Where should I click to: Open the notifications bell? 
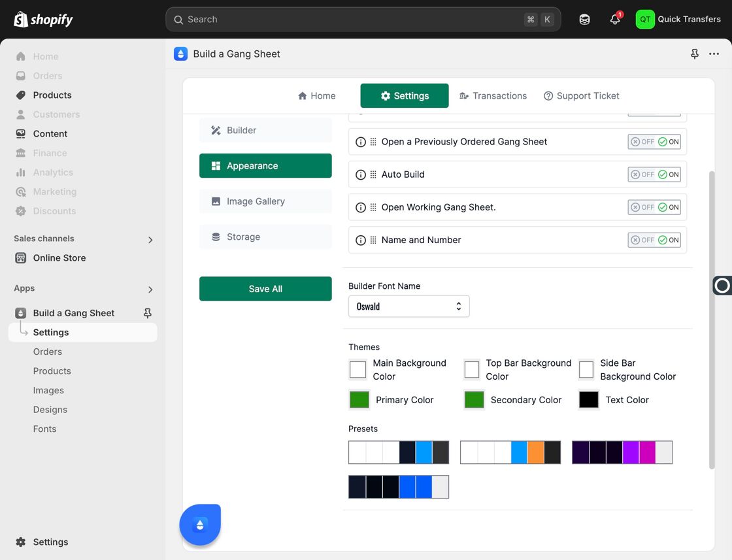[x=615, y=19]
